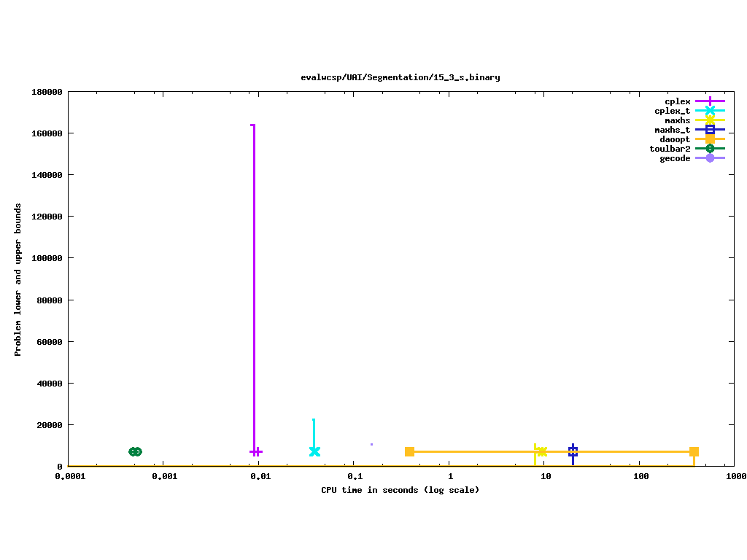Screen dimensions: 747x560
Task: Click the yellow maxhs star data marker
Action: tap(541, 451)
